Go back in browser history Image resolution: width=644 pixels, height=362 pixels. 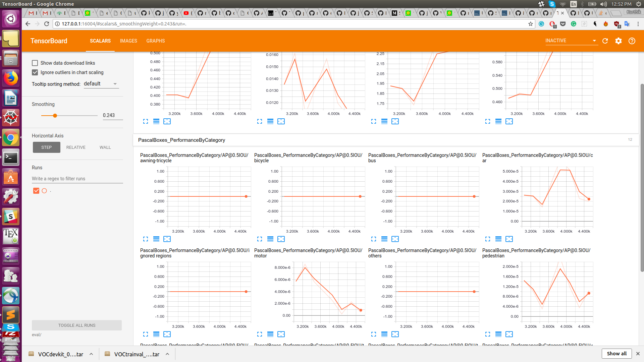tap(28, 24)
